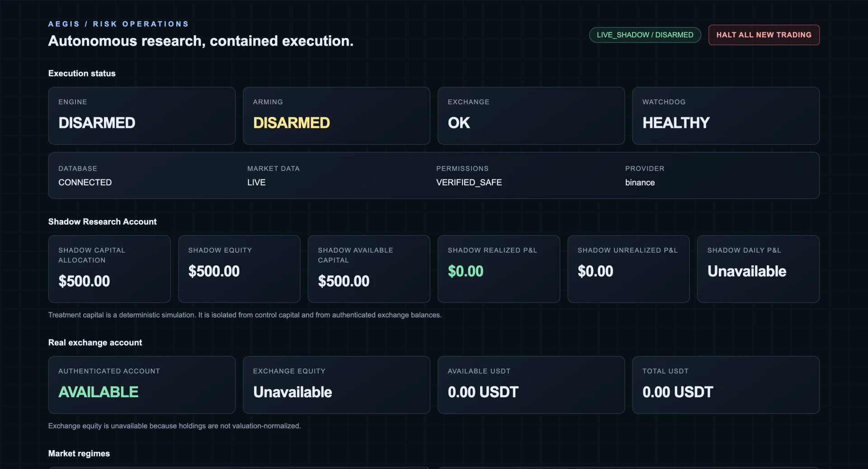Viewport: 868px width, 469px height.
Task: Click the $500.00 available capital value
Action: point(344,281)
